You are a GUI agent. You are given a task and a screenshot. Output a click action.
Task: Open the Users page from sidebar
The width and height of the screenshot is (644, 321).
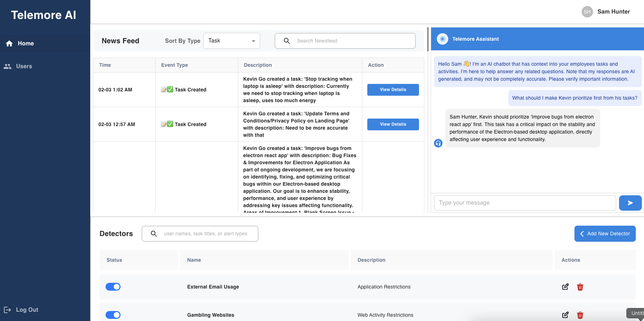click(24, 66)
